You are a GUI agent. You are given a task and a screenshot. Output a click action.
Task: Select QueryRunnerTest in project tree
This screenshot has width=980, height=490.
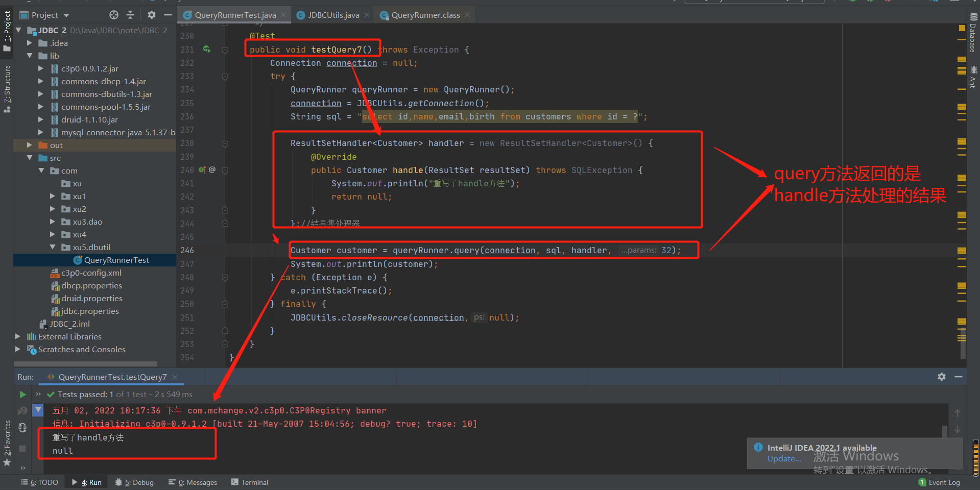(x=116, y=260)
